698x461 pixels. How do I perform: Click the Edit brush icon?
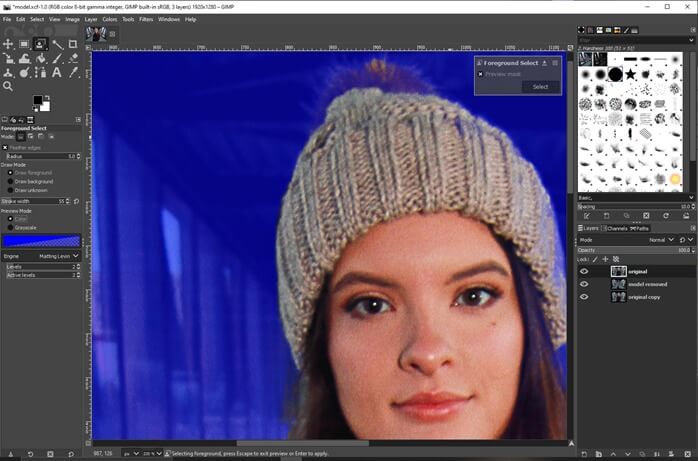[x=587, y=216]
